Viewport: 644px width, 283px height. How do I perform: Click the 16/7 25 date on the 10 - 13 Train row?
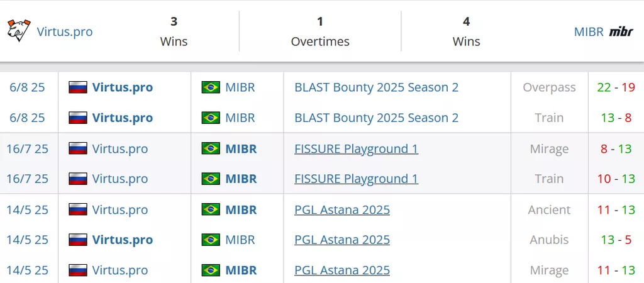[x=28, y=179]
